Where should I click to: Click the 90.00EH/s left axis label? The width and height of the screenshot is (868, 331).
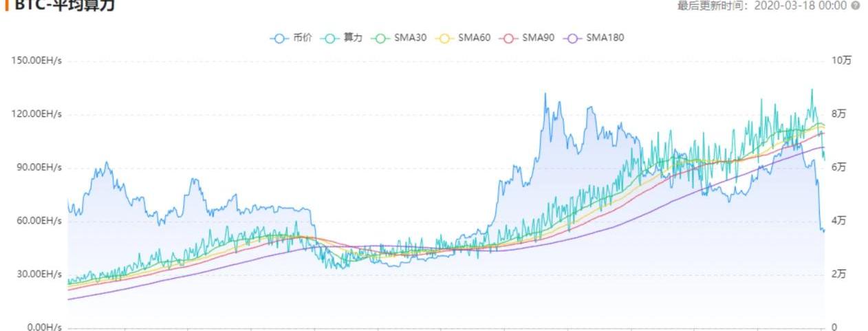coord(39,167)
